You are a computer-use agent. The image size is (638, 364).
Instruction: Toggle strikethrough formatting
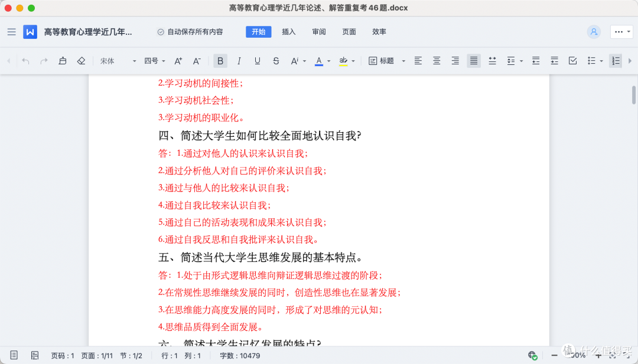coord(276,61)
